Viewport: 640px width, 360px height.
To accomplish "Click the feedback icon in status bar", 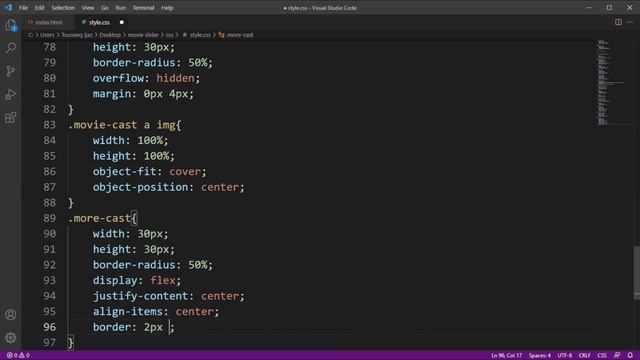I will (x=617, y=356).
